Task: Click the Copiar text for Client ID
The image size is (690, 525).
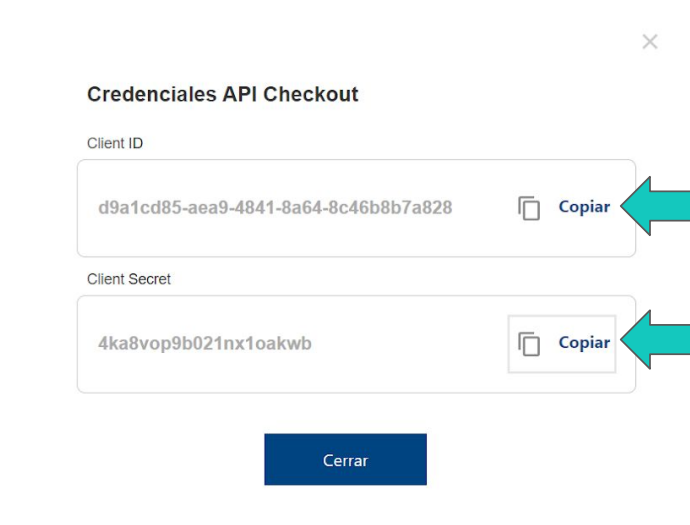Action: pyautogui.click(x=584, y=207)
